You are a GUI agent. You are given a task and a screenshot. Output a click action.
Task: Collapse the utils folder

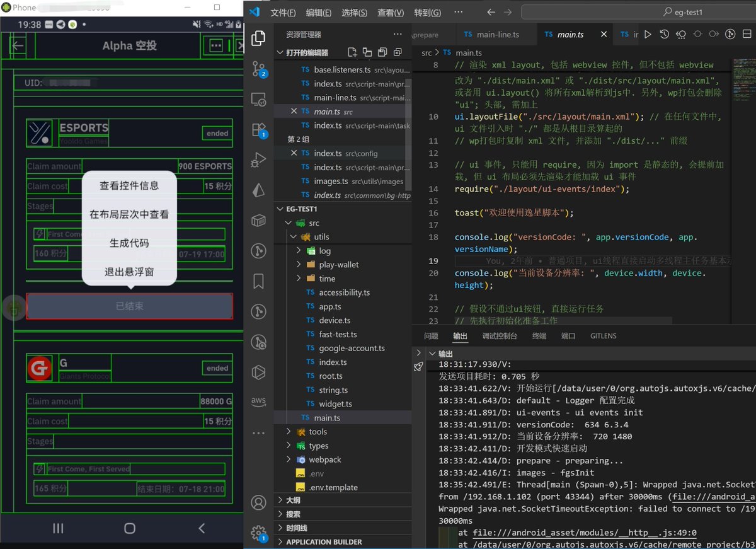[x=294, y=237]
